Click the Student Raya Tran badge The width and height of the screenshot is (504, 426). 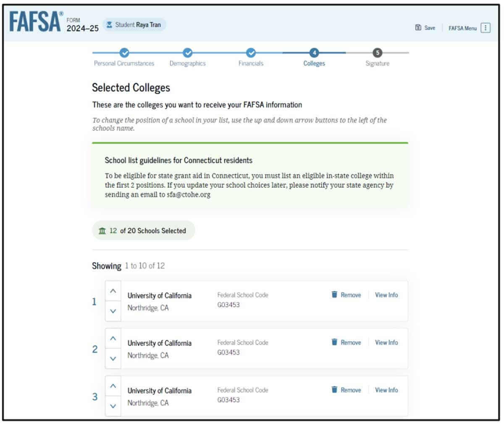(x=134, y=25)
